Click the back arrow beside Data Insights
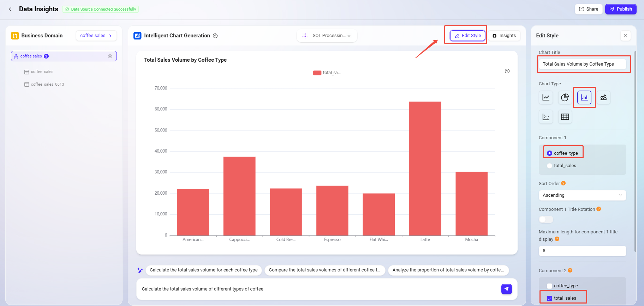644x306 pixels. 10,9
